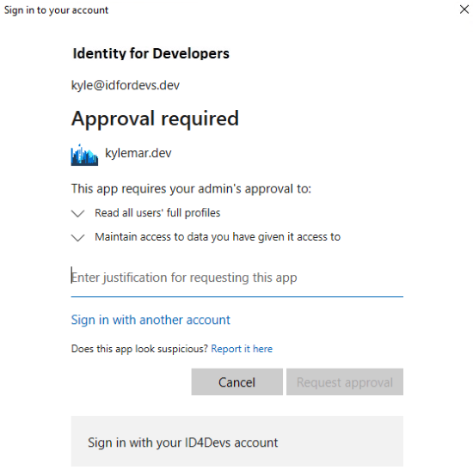Expand the Read all users' full profiles permission

77,213
